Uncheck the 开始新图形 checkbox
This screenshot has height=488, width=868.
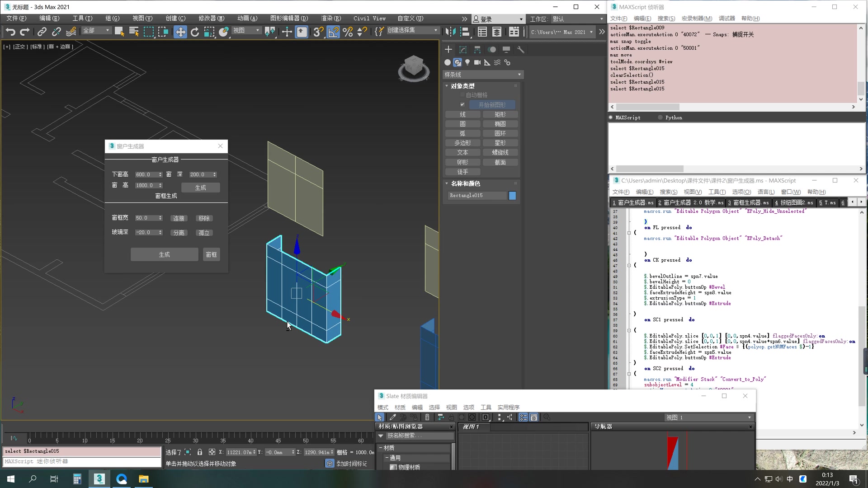pyautogui.click(x=462, y=105)
